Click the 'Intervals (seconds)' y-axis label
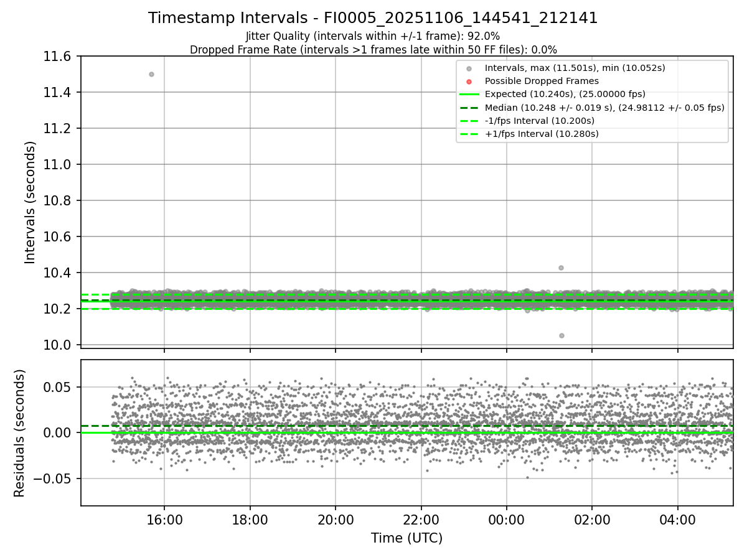 (x=31, y=202)
